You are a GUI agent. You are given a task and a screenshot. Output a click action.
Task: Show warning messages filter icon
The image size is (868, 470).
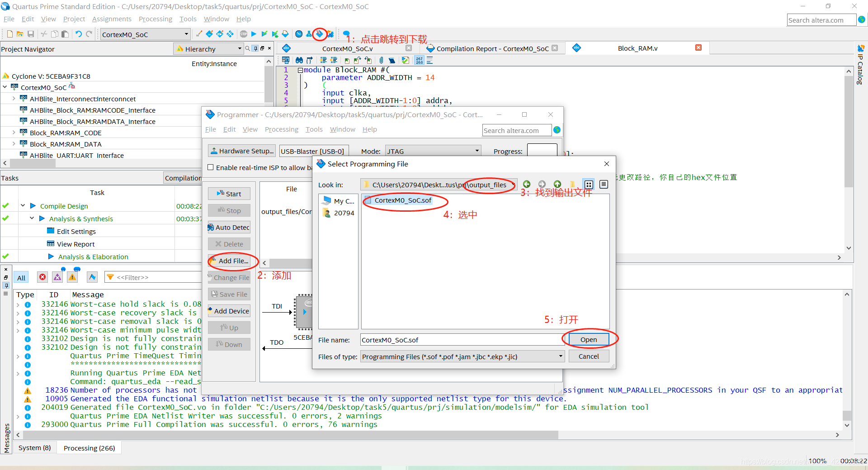tap(72, 277)
